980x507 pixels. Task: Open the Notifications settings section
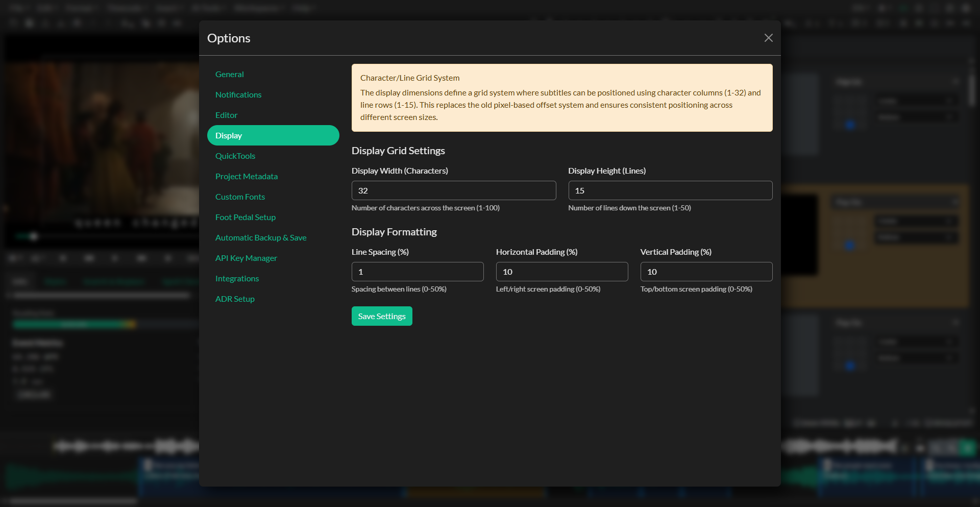pyautogui.click(x=238, y=94)
